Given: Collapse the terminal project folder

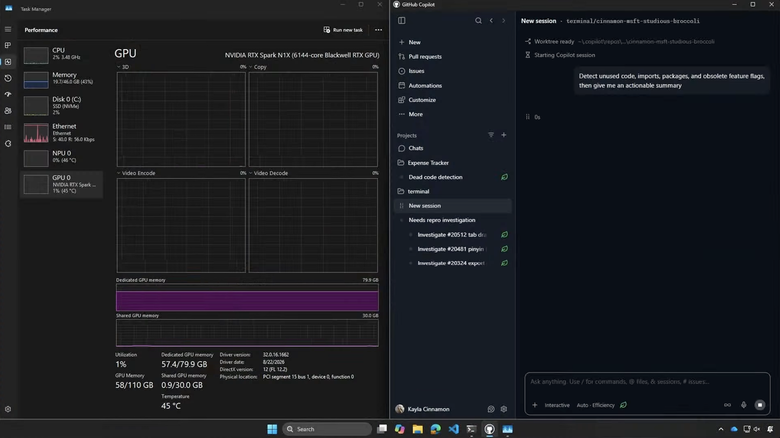Looking at the screenshot, I should tap(453, 192).
